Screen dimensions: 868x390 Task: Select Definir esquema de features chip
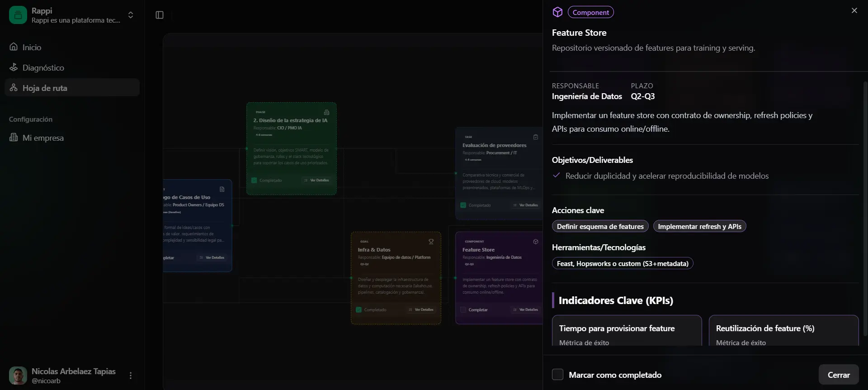tap(600, 226)
